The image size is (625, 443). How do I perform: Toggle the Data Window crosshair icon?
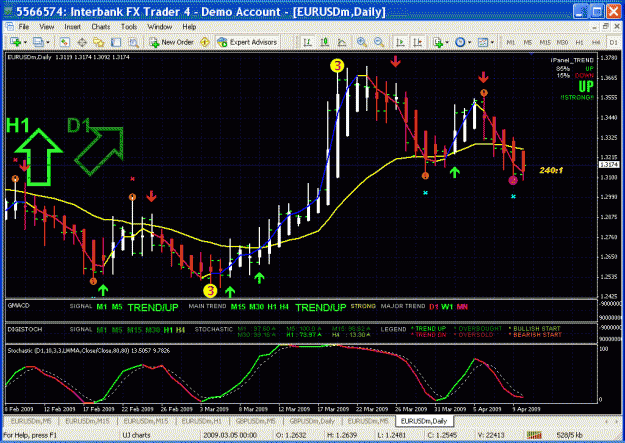tap(82, 42)
